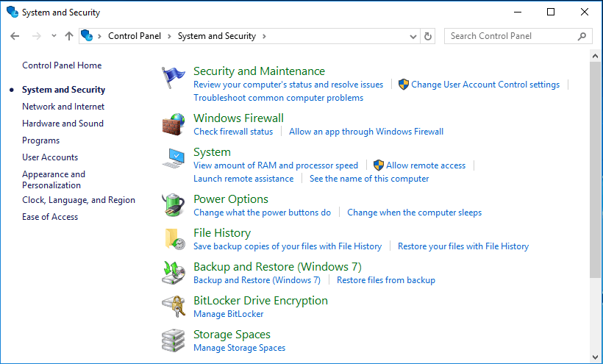Click the Windows Firewall brick wall icon
Image resolution: width=603 pixels, height=364 pixels.
(x=173, y=124)
